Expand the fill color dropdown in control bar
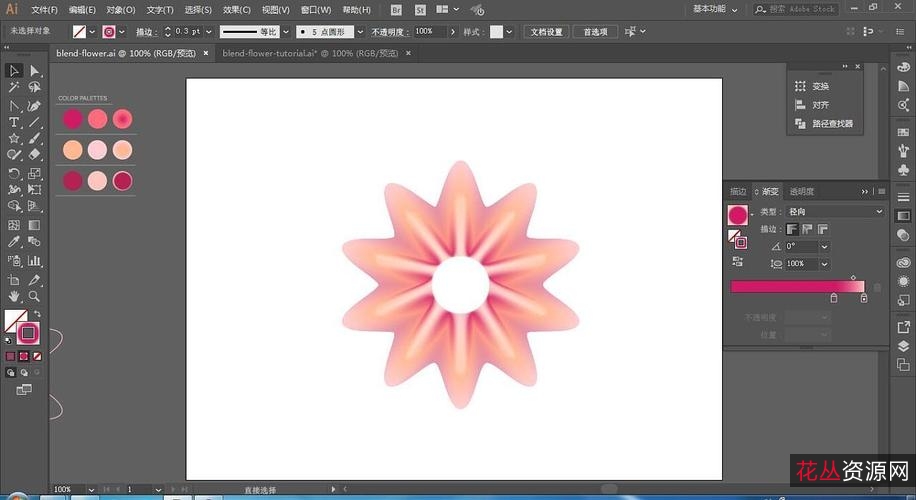The height and width of the screenshot is (500, 916). [92, 32]
